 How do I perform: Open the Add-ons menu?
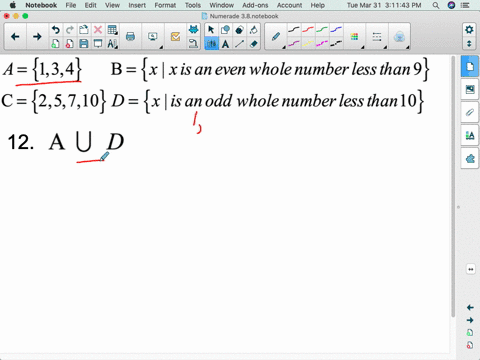(255, 5)
